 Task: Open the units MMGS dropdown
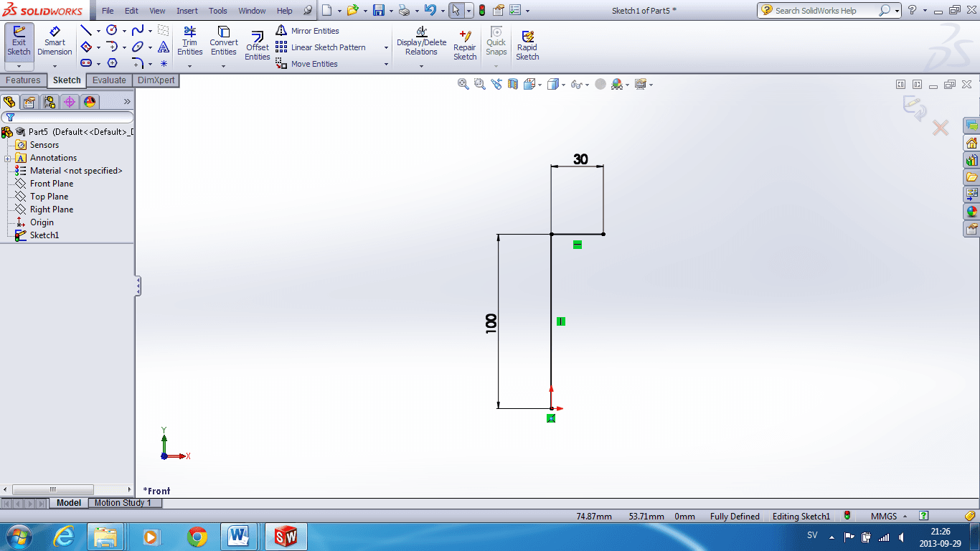click(905, 517)
